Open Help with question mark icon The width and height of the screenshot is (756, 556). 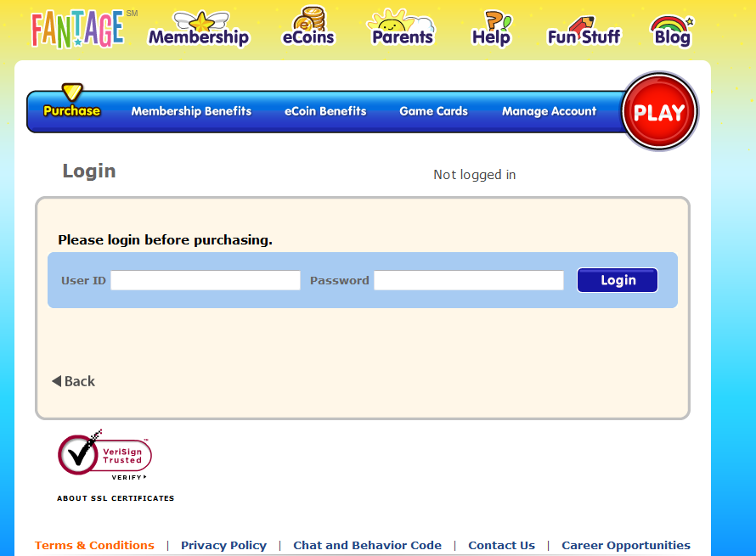491,30
